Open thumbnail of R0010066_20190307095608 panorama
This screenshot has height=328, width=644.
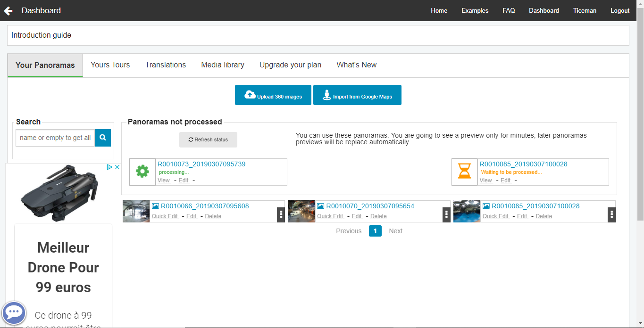coord(136,211)
